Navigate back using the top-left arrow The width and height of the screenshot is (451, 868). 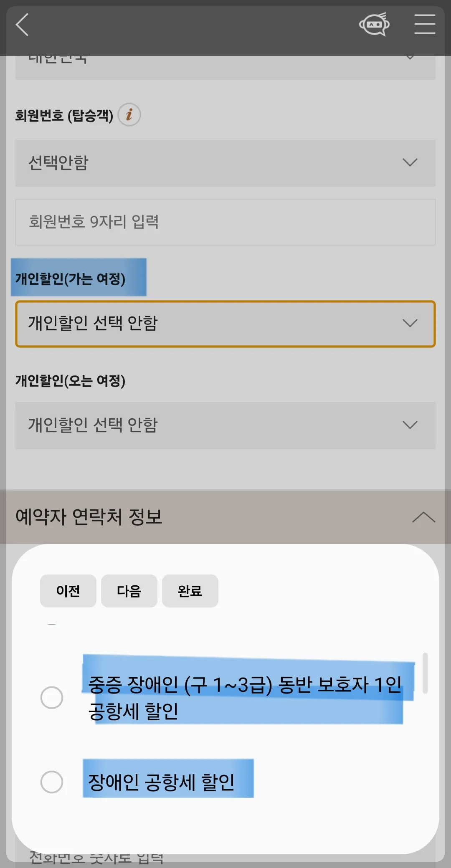coord(22,25)
